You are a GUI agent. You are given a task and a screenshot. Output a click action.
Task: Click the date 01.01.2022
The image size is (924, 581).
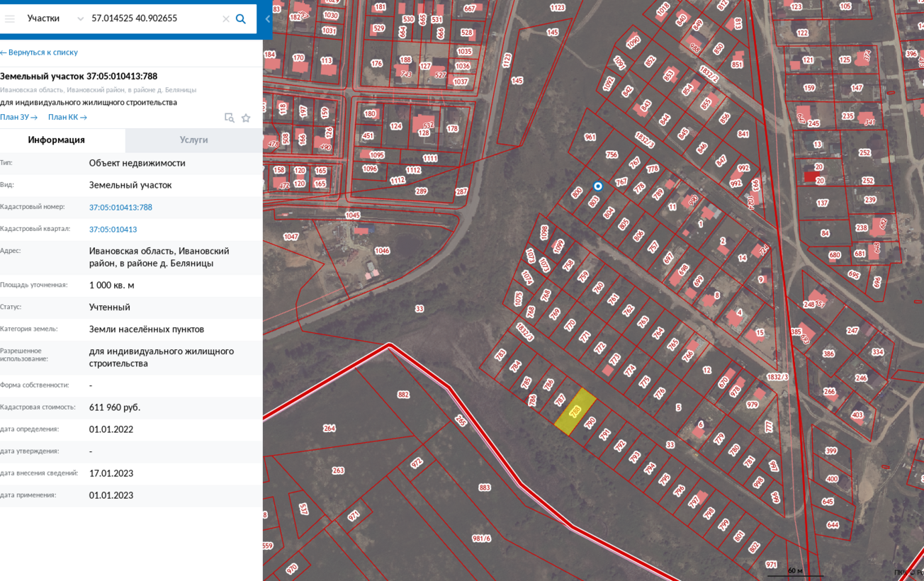coord(111,429)
